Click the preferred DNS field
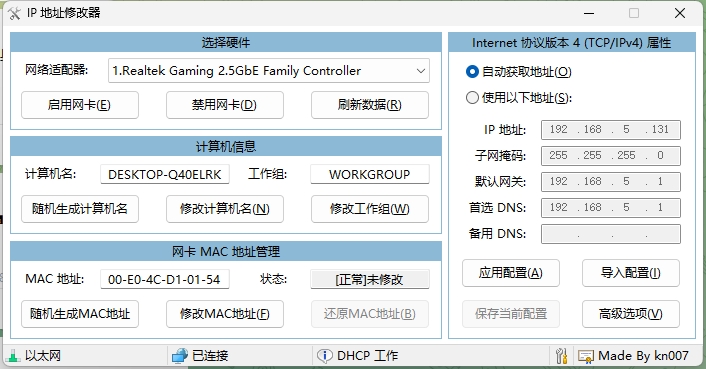This screenshot has height=369, width=706. click(611, 208)
